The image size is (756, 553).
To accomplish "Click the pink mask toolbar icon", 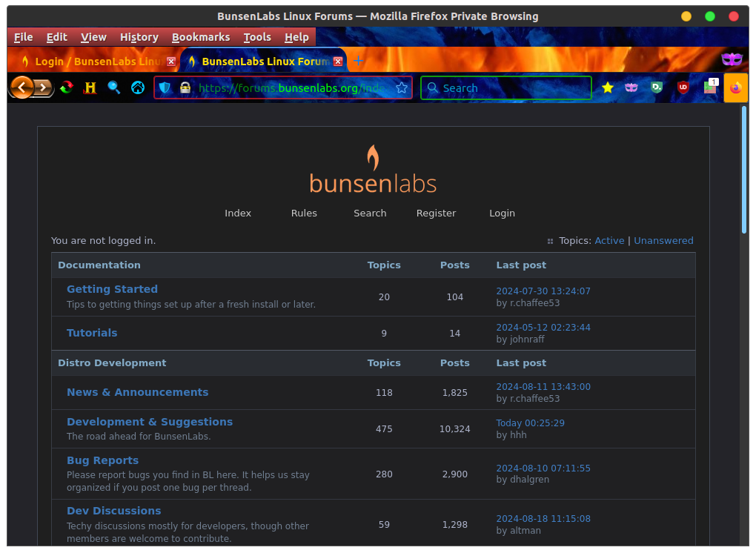I will 631,87.
